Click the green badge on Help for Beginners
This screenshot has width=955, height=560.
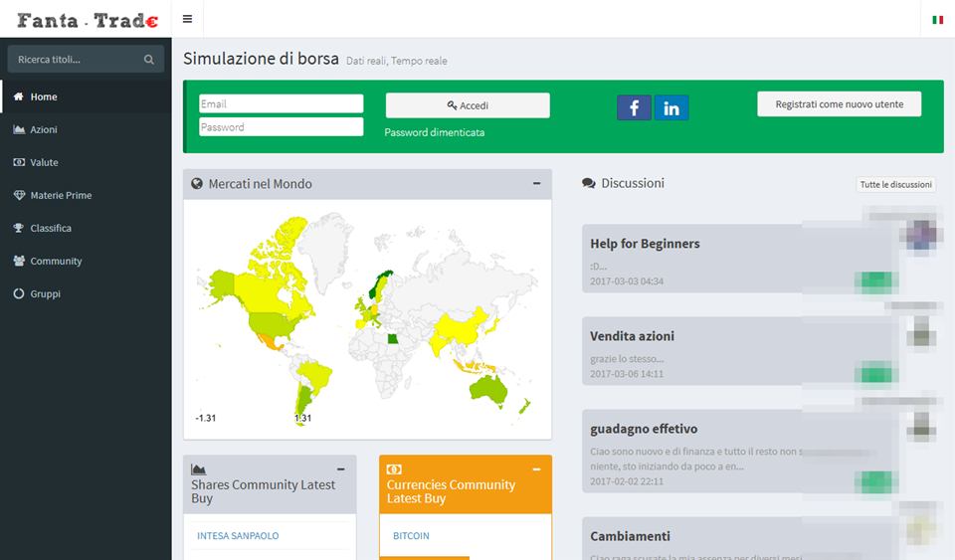click(876, 281)
